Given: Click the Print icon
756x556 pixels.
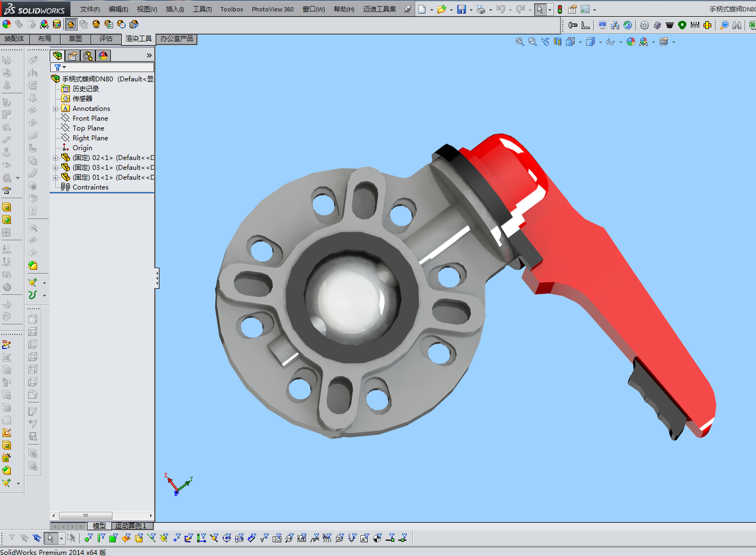Looking at the screenshot, I should pyautogui.click(x=481, y=9).
